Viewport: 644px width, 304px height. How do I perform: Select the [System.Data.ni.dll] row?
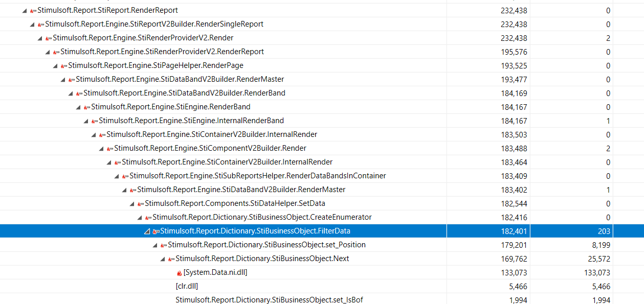coord(322,273)
